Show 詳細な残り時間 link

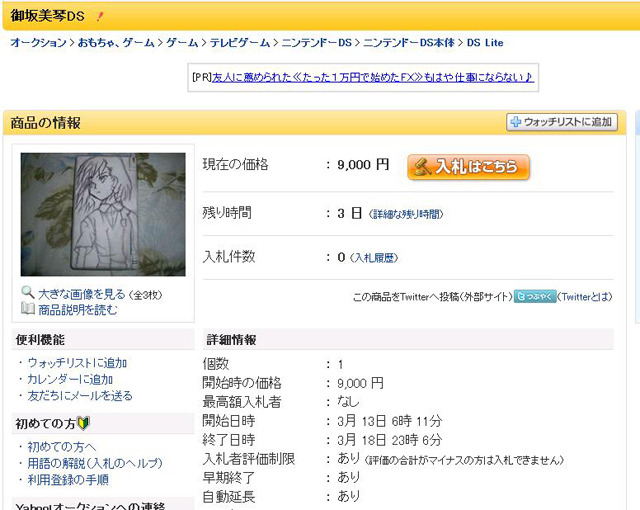406,214
